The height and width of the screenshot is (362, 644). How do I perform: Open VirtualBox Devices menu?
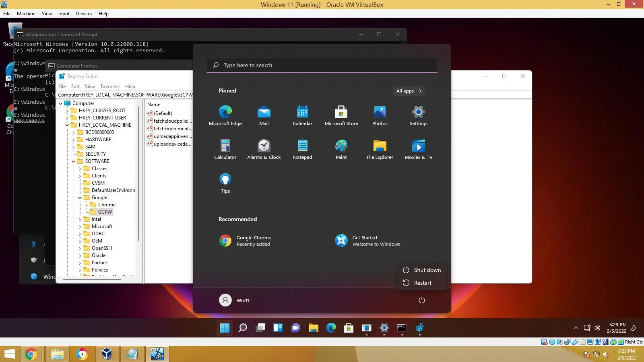pyautogui.click(x=84, y=13)
